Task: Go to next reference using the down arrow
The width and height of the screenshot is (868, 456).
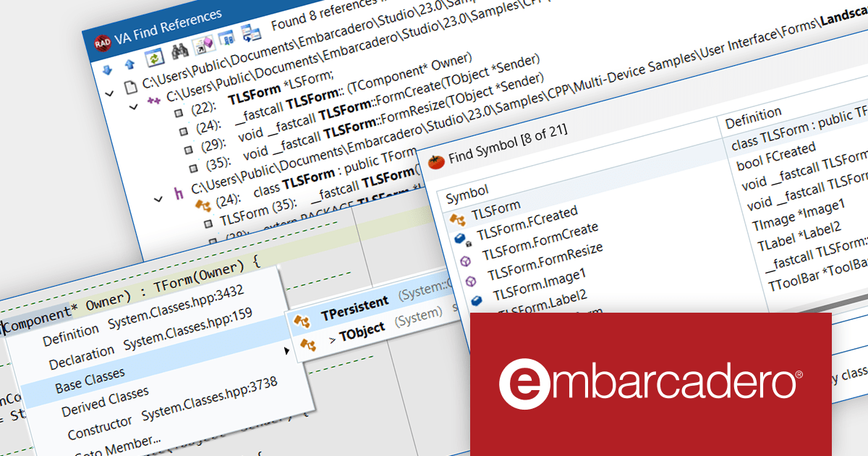Action: pos(108,69)
